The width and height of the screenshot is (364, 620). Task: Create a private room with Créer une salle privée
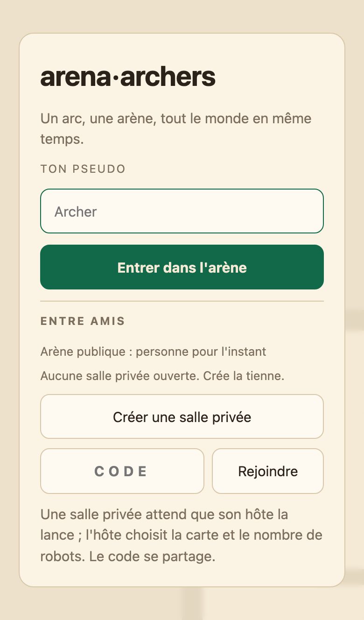pos(182,416)
